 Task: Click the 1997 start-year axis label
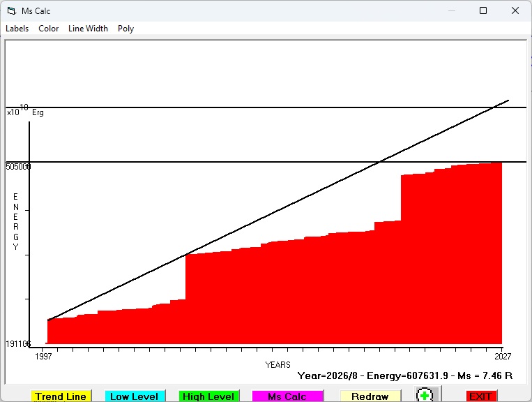tap(43, 356)
